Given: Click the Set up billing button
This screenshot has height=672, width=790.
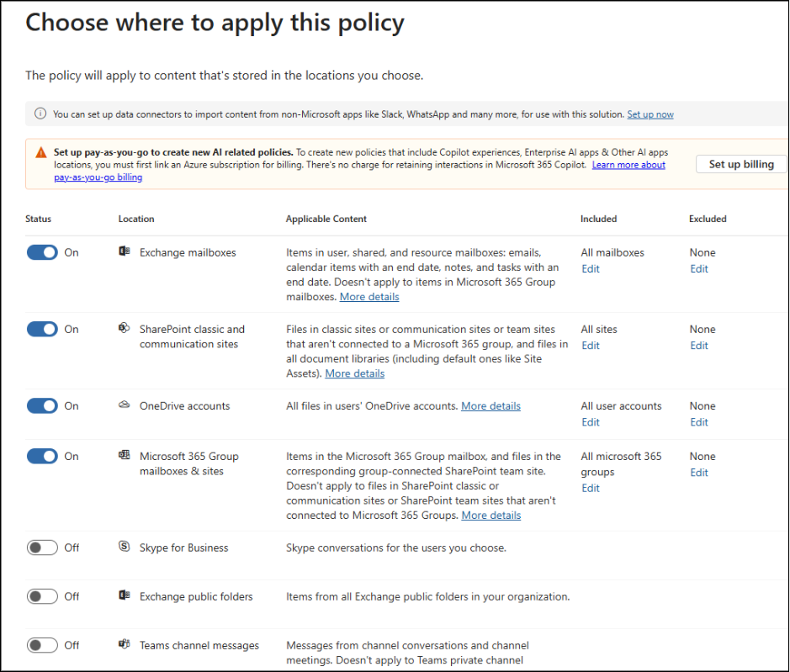Looking at the screenshot, I should (741, 164).
